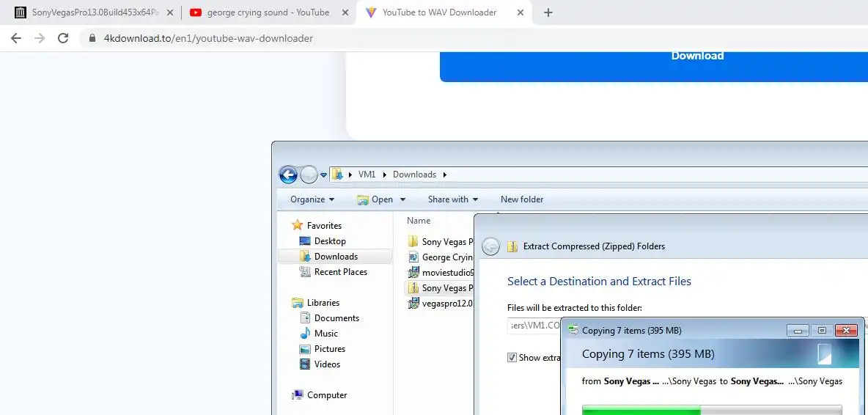Close the YouTube to WAV Downloader tab
This screenshot has height=415, width=868.
pyautogui.click(x=521, y=12)
